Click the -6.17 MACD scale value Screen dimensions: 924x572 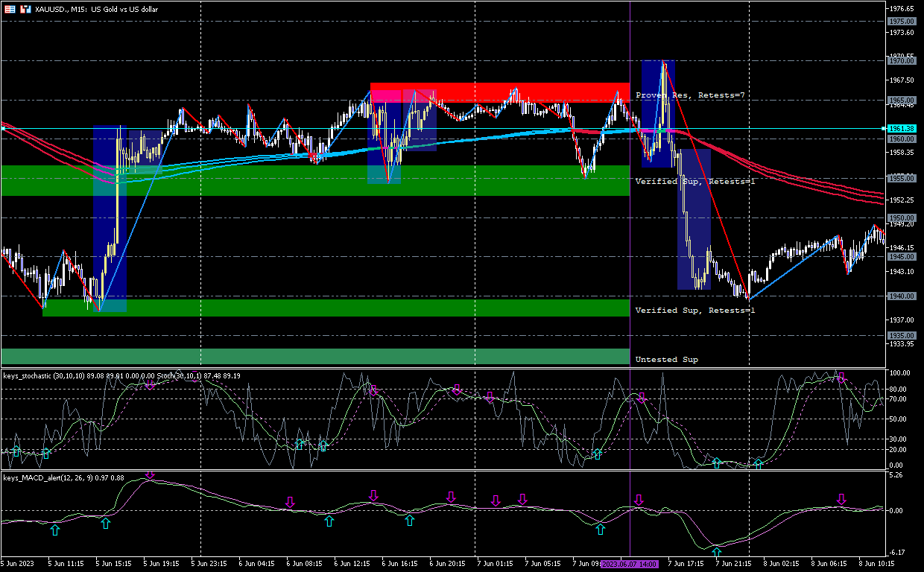pyautogui.click(x=896, y=553)
